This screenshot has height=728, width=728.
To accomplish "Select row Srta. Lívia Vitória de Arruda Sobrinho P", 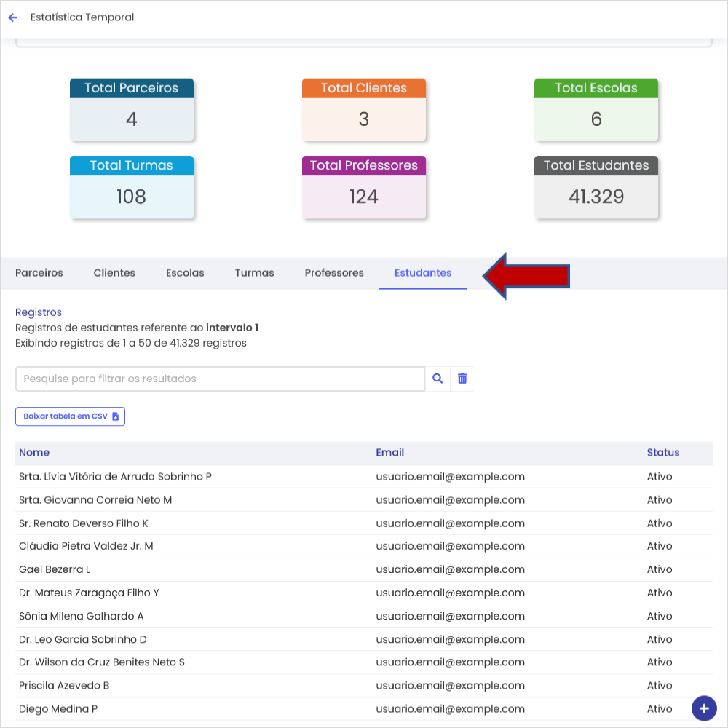I will click(364, 477).
